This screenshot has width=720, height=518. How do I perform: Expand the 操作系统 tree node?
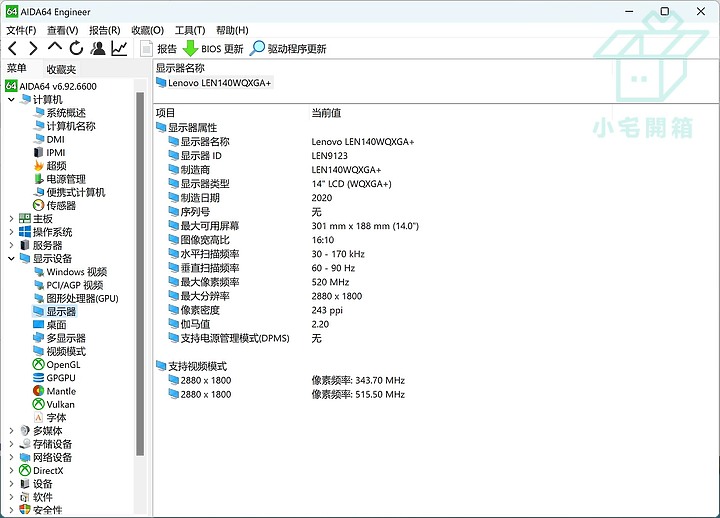click(11, 232)
